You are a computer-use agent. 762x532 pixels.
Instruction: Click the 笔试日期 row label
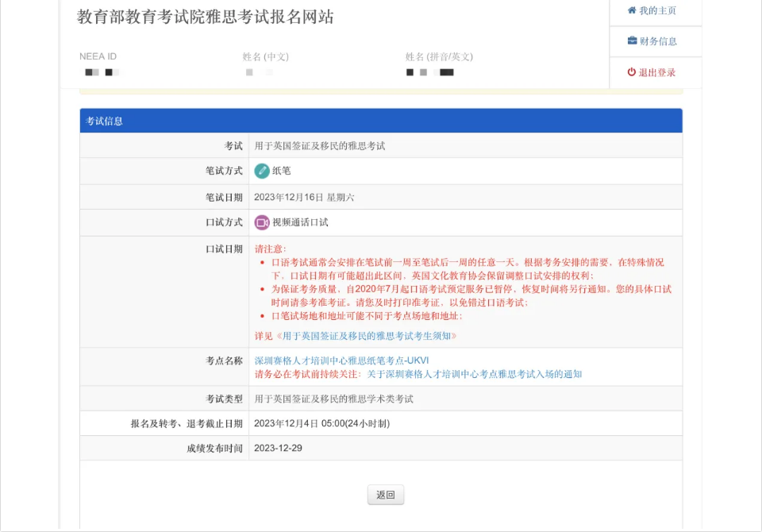click(224, 198)
